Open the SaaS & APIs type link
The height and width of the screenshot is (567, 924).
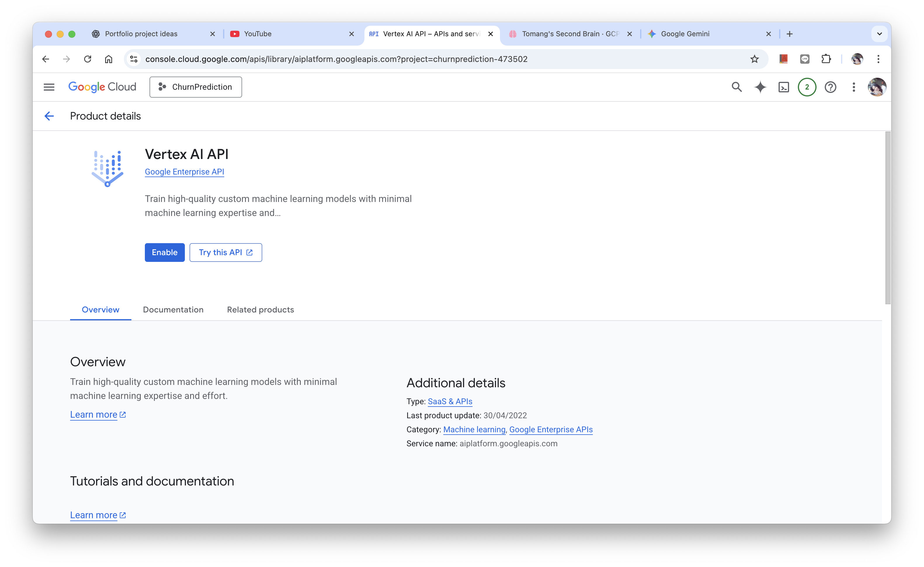pos(450,402)
